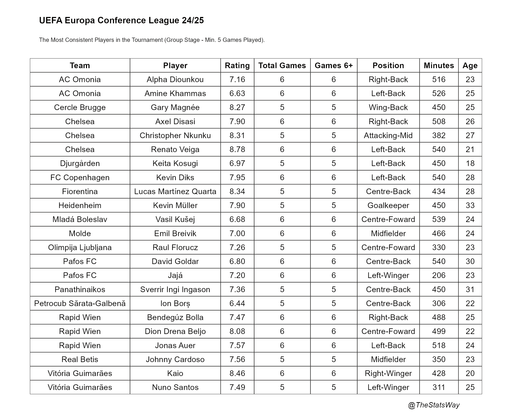
Task: Click position cell Right-Winger
Action: click(x=388, y=374)
